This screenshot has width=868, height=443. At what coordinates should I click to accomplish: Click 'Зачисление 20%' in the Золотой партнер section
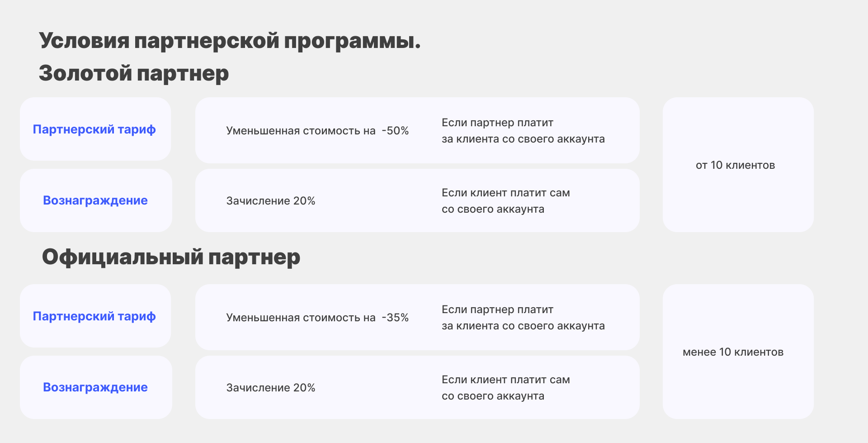271,201
